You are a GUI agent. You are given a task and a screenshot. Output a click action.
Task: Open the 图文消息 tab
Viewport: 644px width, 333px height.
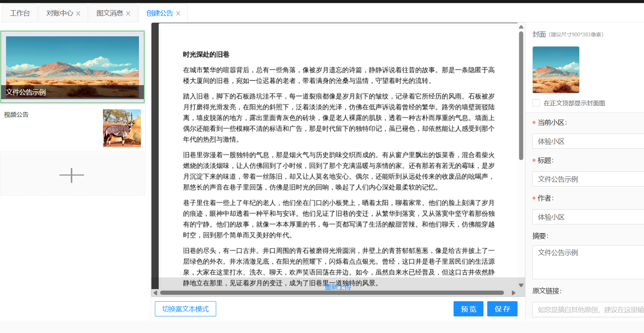coord(109,13)
